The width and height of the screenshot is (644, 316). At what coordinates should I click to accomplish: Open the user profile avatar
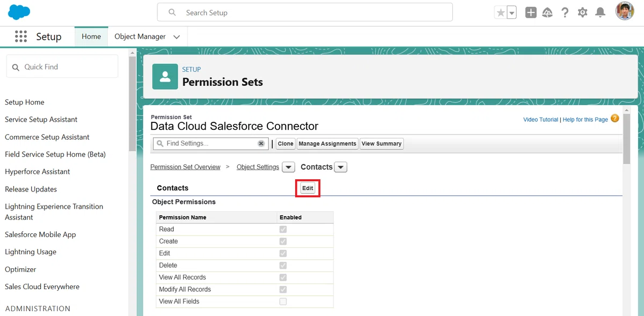tap(625, 11)
